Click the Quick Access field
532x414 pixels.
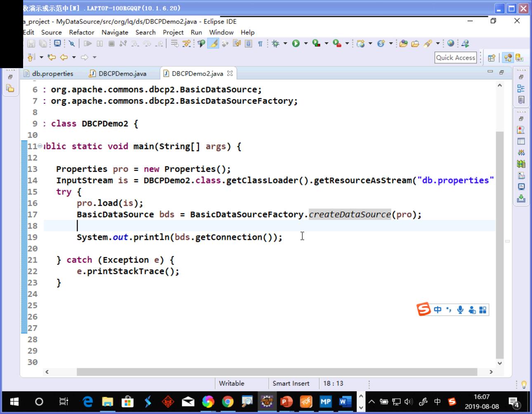click(456, 58)
